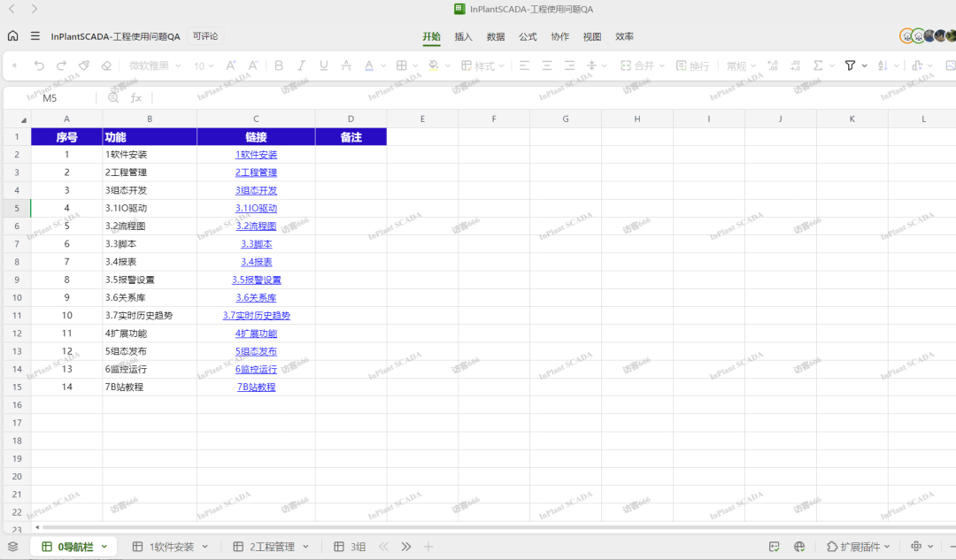Screen dimensions: 956x560
Task: Open the hamburger main menu
Action: tap(35, 36)
